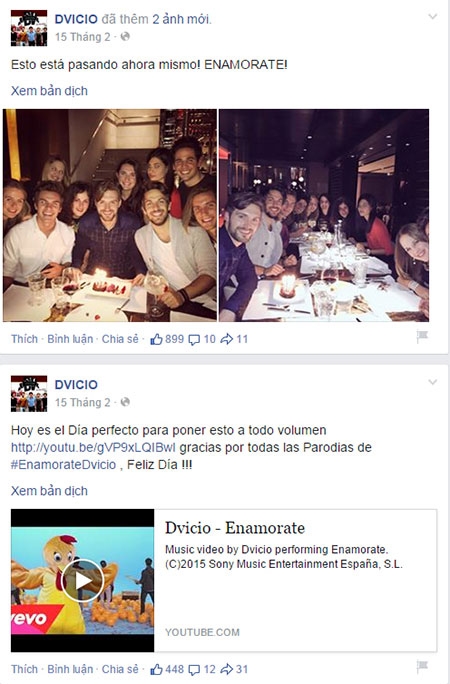Open comments bubble icon with 10 comments
The image size is (450, 684).
[194, 339]
